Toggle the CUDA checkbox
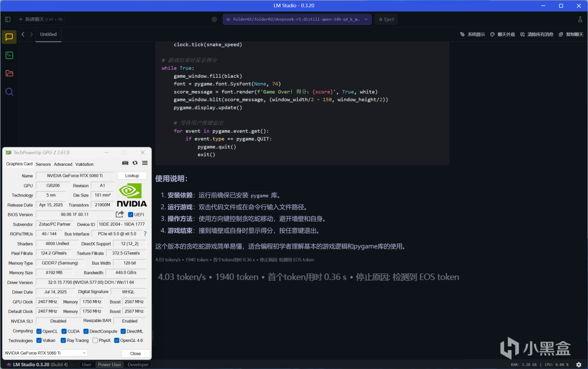 tap(64, 331)
